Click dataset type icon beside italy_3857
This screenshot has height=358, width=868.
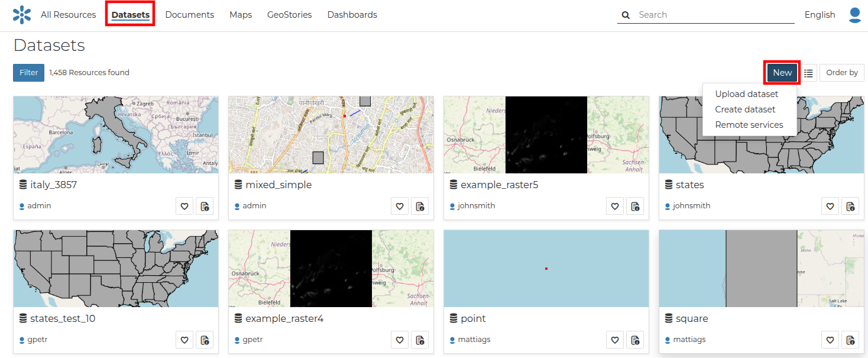click(23, 185)
